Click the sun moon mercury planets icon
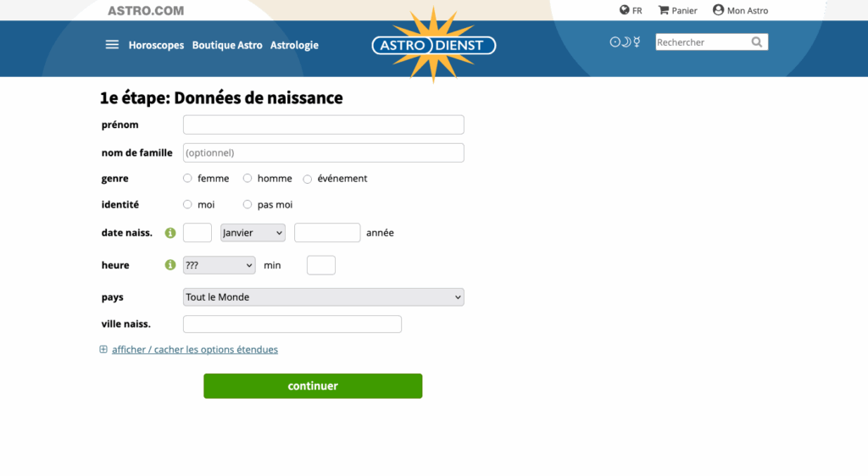The width and height of the screenshot is (868, 476). [x=625, y=42]
